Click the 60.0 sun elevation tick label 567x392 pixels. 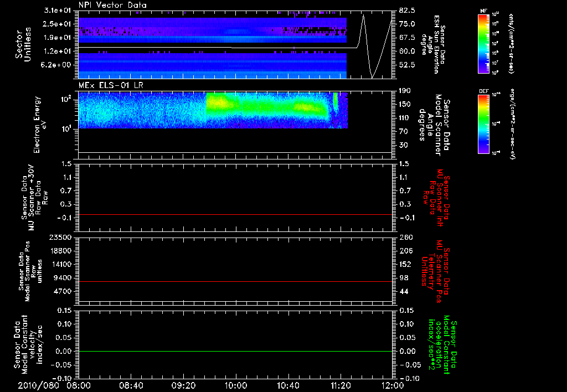(x=407, y=51)
